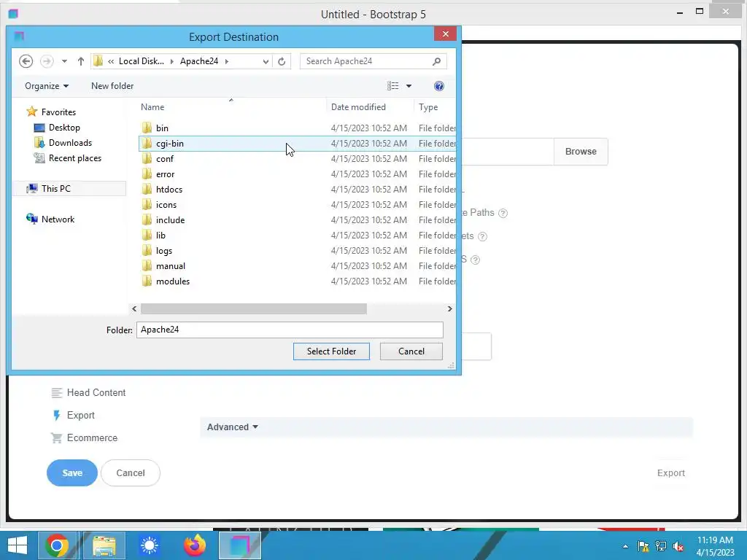This screenshot has height=560, width=747.
Task: Go back using the dialog's back arrow
Action: (26, 61)
